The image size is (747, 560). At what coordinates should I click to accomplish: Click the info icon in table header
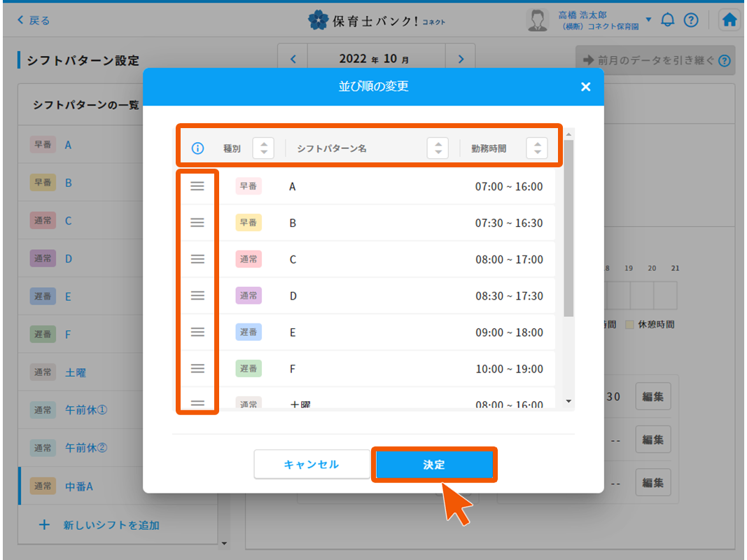pos(197,148)
